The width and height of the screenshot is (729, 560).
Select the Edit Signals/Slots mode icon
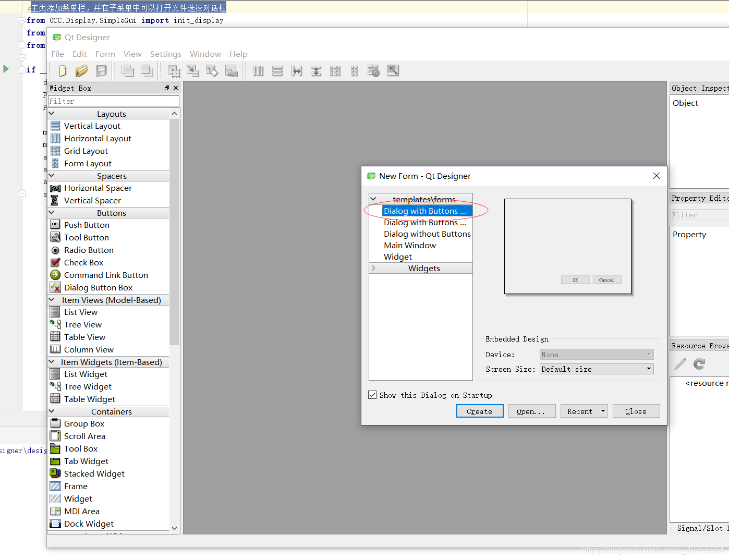pyautogui.click(x=193, y=71)
